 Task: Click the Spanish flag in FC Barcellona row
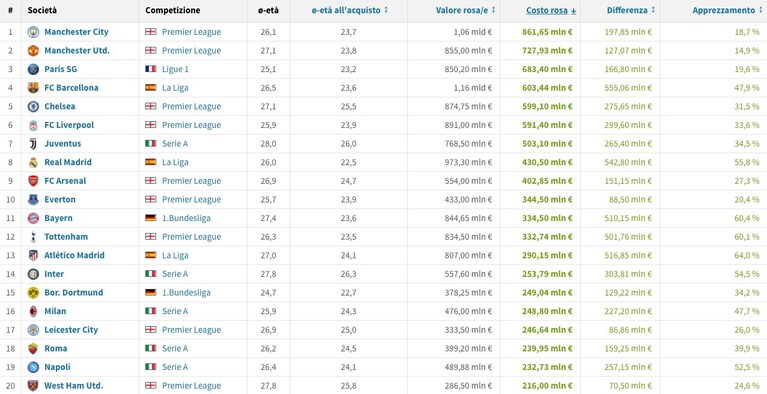pyautogui.click(x=151, y=88)
